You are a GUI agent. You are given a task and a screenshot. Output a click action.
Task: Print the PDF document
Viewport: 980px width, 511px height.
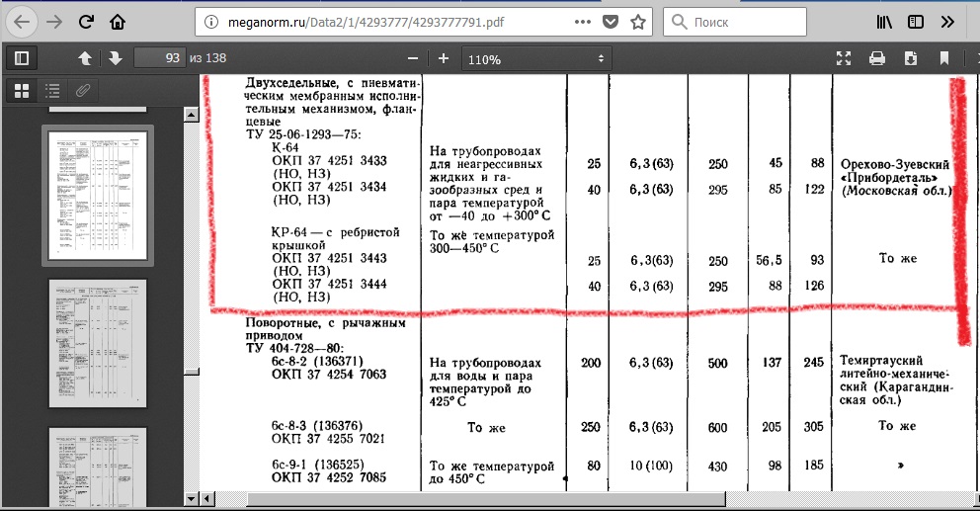(x=876, y=58)
